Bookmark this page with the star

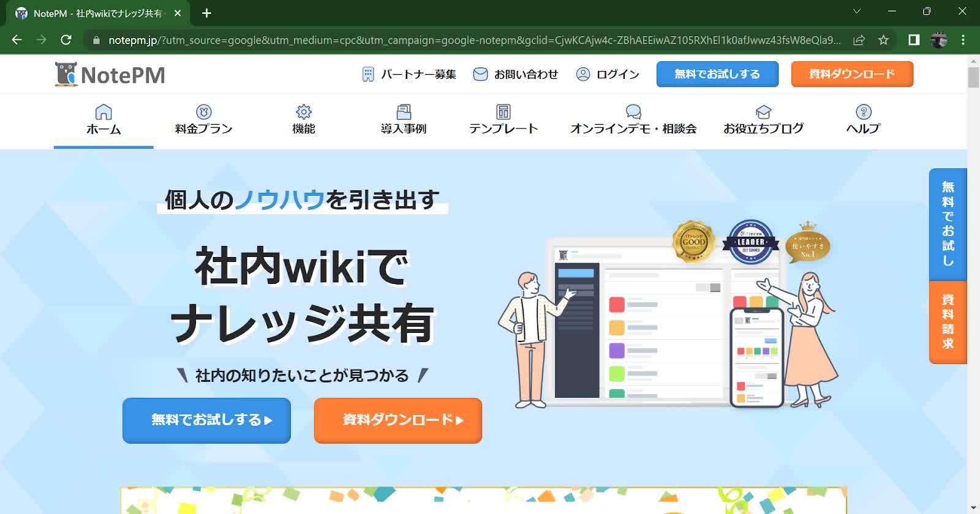pos(883,40)
